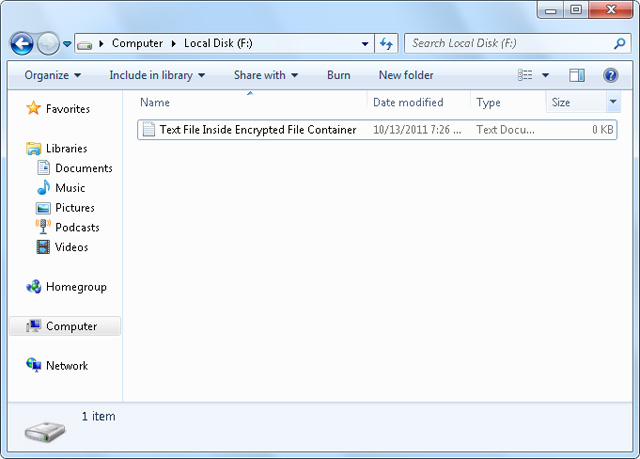The image size is (640, 459).
Task: Click the greyed Forward arrow button
Action: point(49,43)
